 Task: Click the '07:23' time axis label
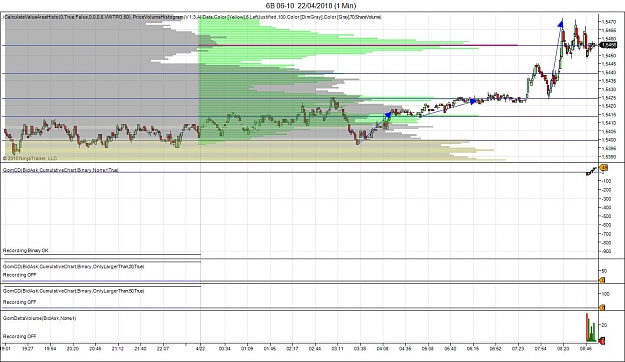pos(518,348)
